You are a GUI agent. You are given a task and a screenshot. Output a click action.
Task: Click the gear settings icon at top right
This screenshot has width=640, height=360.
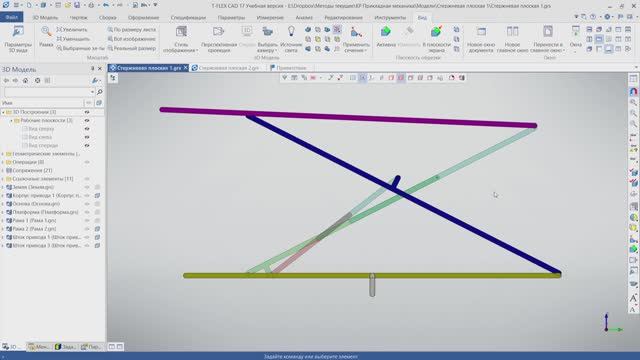[x=607, y=17]
